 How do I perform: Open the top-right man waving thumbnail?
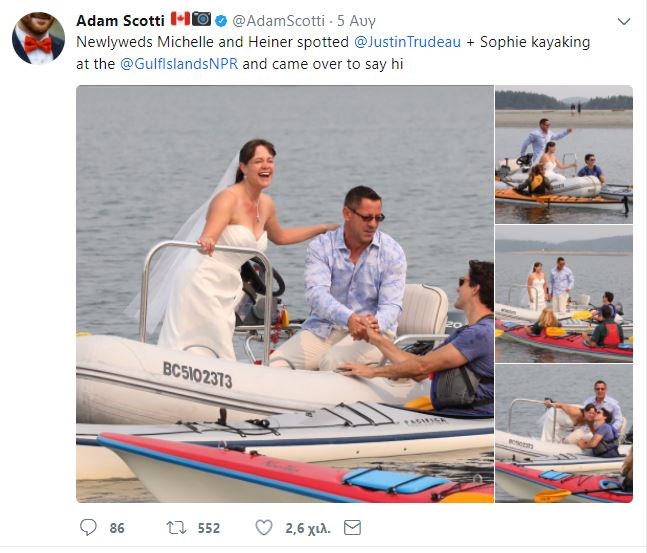[x=564, y=155]
